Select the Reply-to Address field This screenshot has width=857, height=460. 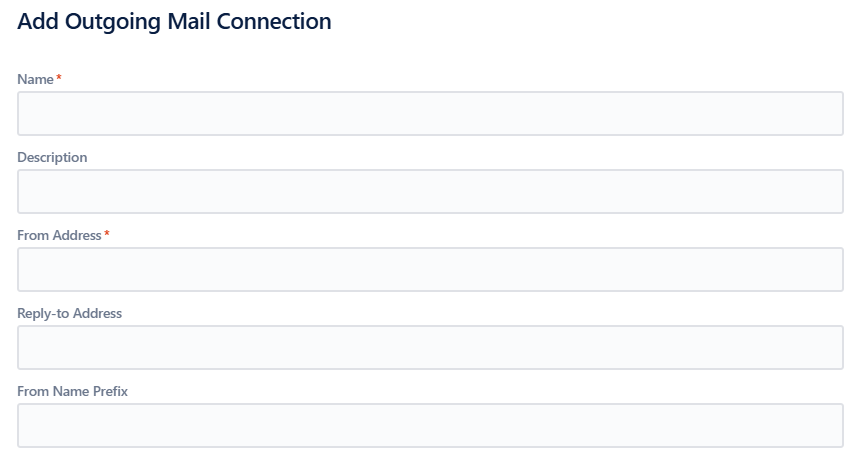(x=430, y=348)
